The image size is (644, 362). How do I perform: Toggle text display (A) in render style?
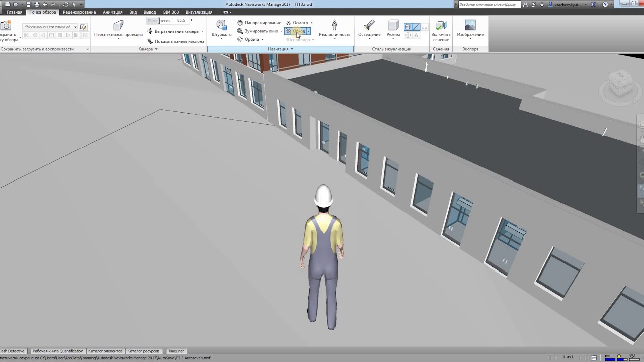[x=416, y=35]
